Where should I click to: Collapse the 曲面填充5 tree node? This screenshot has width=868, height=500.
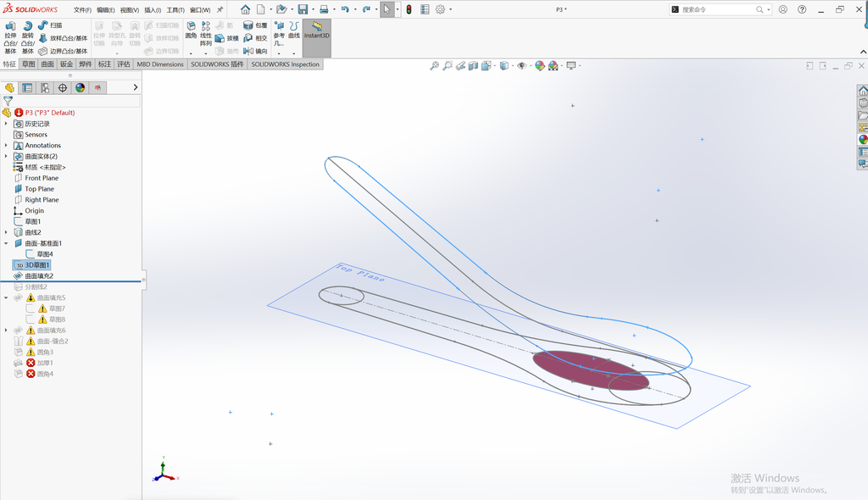point(6,298)
